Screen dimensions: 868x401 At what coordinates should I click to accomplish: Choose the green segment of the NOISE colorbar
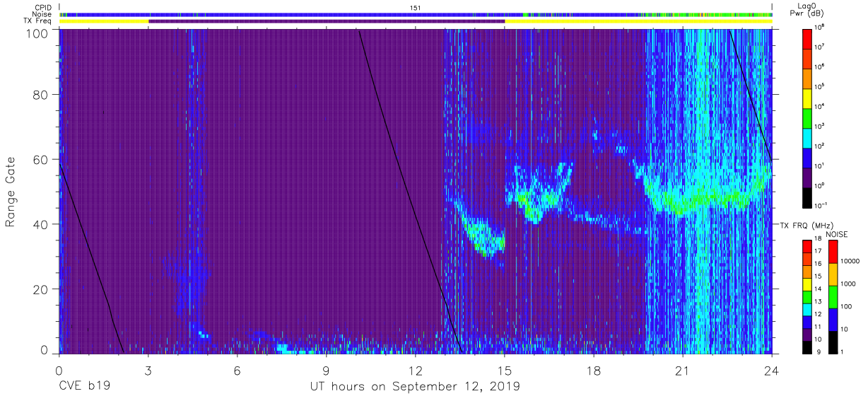click(x=833, y=296)
